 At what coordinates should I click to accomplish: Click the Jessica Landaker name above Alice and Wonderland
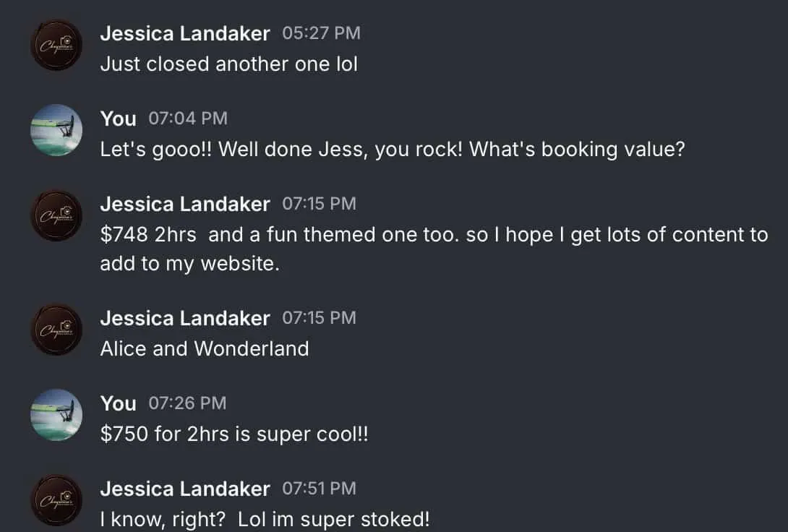click(x=185, y=319)
